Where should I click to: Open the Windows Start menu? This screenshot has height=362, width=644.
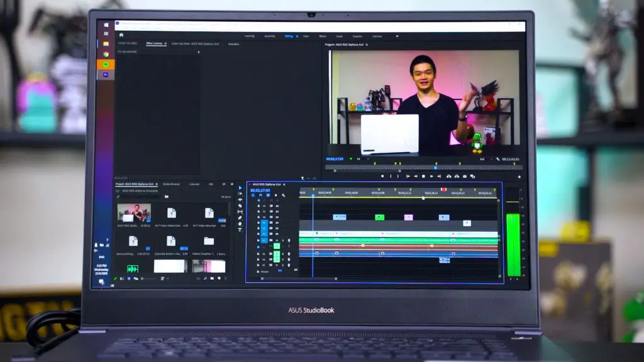106,25
